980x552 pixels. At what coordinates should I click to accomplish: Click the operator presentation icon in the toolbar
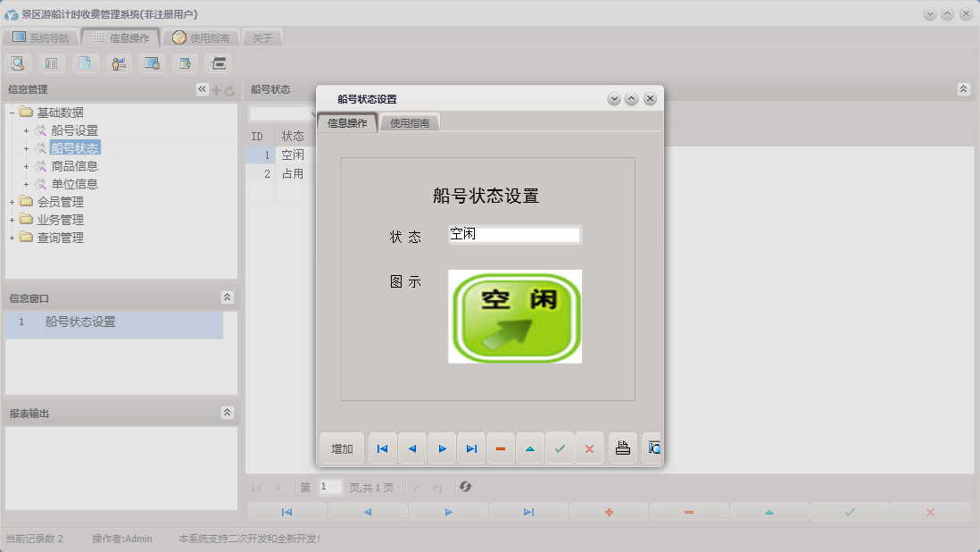pyautogui.click(x=119, y=63)
